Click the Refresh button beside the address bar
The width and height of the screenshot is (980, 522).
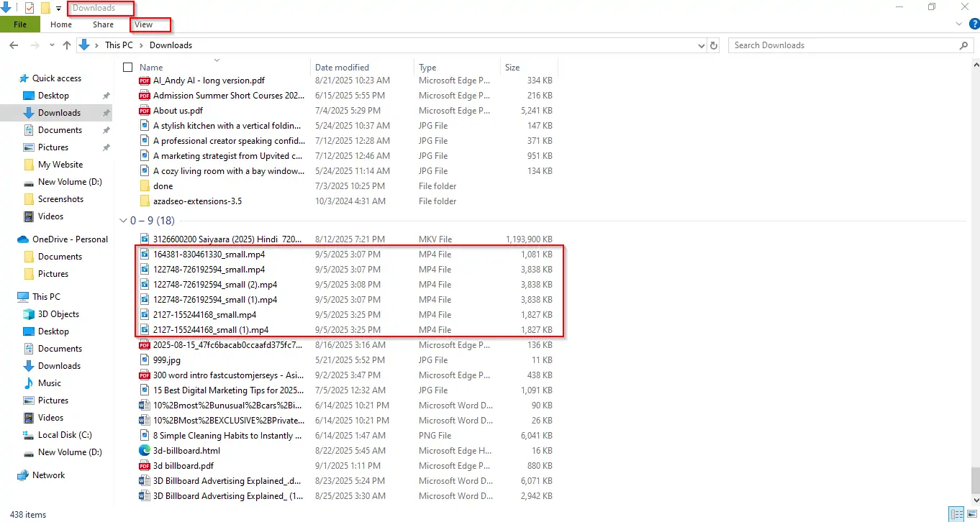(x=714, y=45)
